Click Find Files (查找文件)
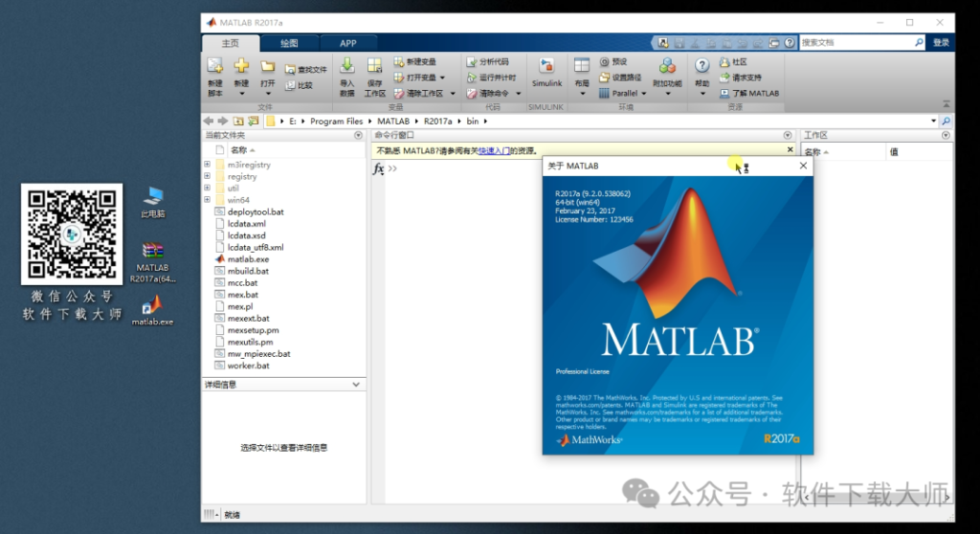Viewport: 980px width, 534px height. click(305, 70)
